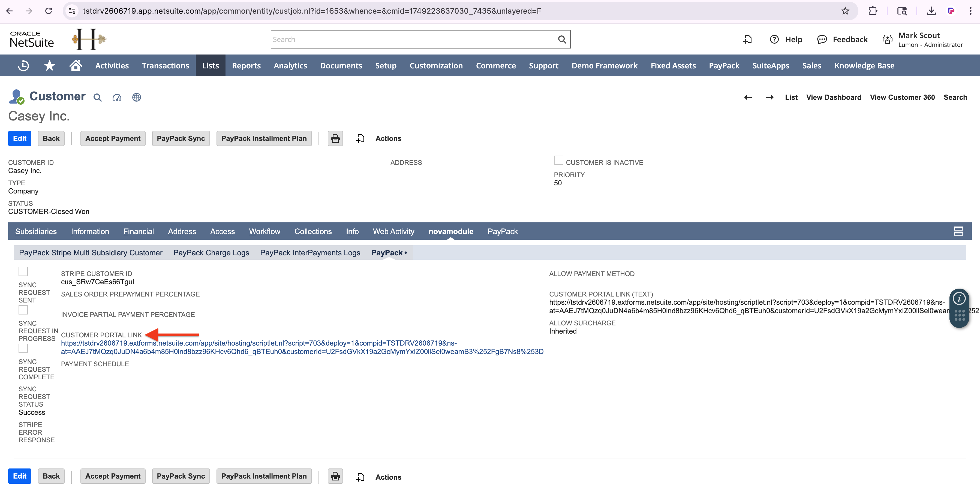Open the Customization navigation menu
Image resolution: width=980 pixels, height=496 pixels.
[436, 65]
